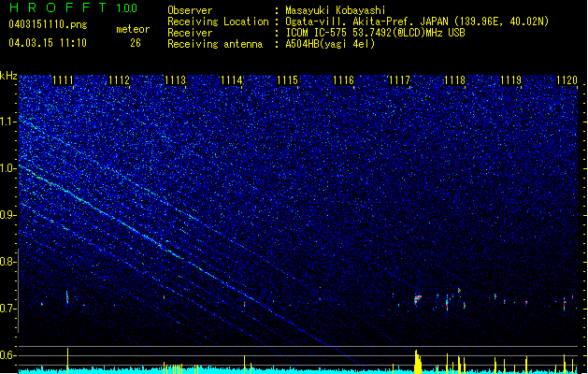Click the 0.7 frequency axis label
The image size is (588, 374).
tap(7, 309)
